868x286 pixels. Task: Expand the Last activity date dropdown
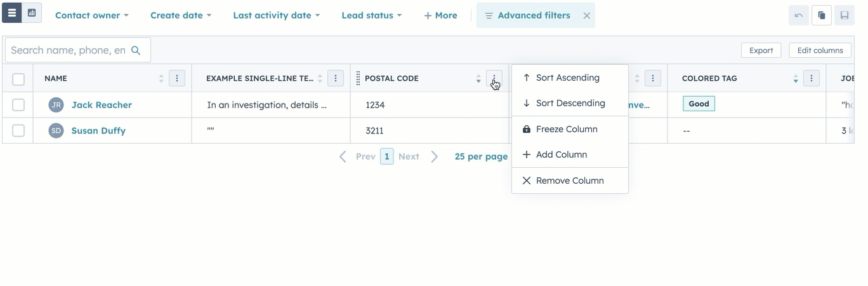pyautogui.click(x=276, y=15)
